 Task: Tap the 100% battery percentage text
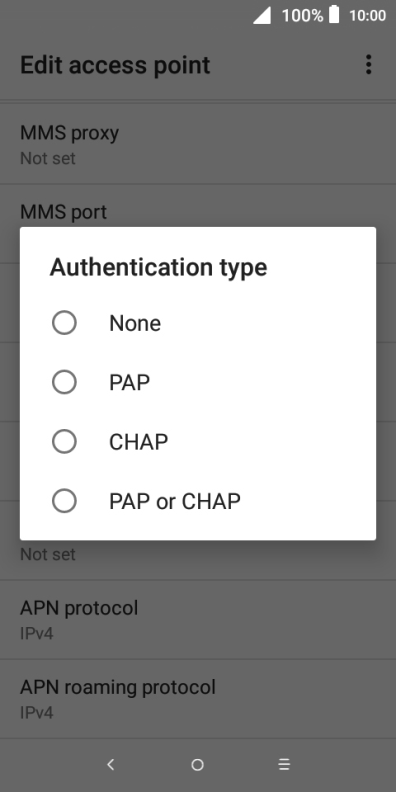click(x=302, y=16)
